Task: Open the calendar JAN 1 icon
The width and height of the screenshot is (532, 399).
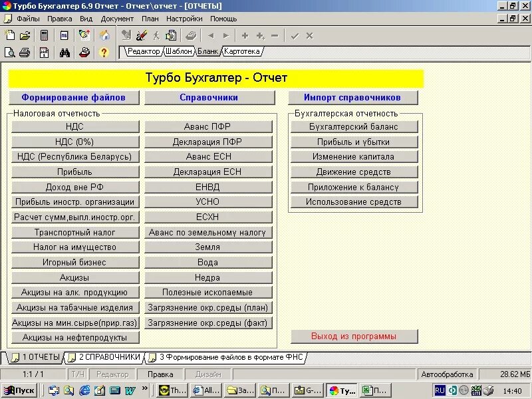Action: 45,53
